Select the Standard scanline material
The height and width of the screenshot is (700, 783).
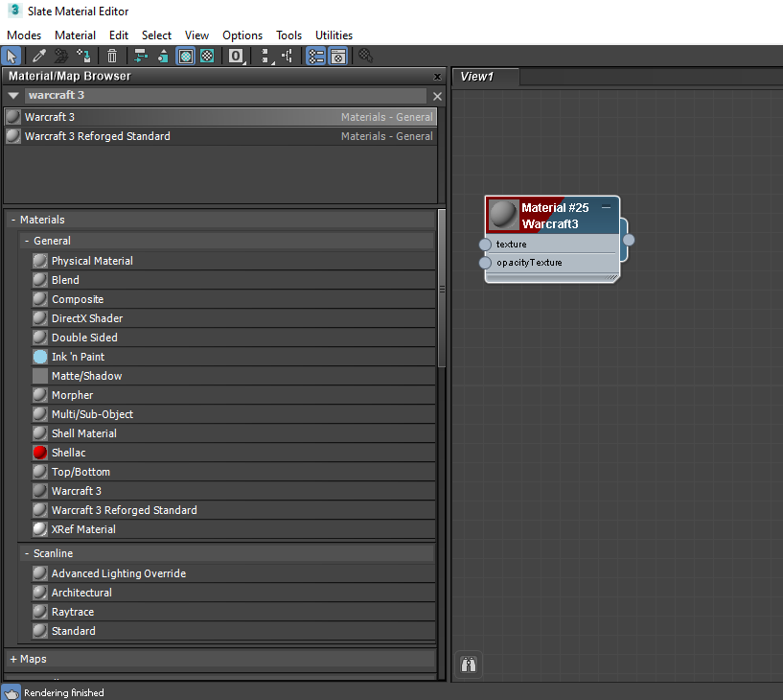pos(233,631)
